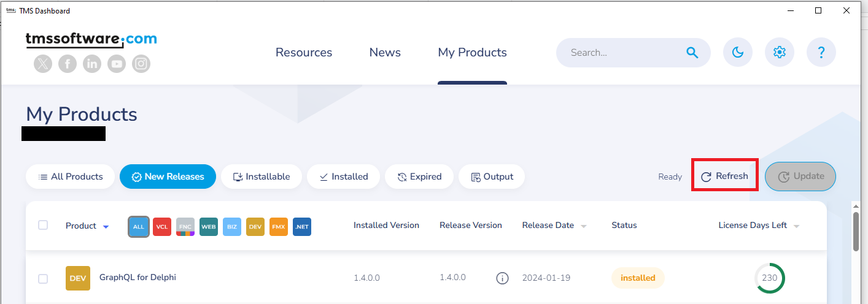Open the YouTube social icon

pos(117,64)
